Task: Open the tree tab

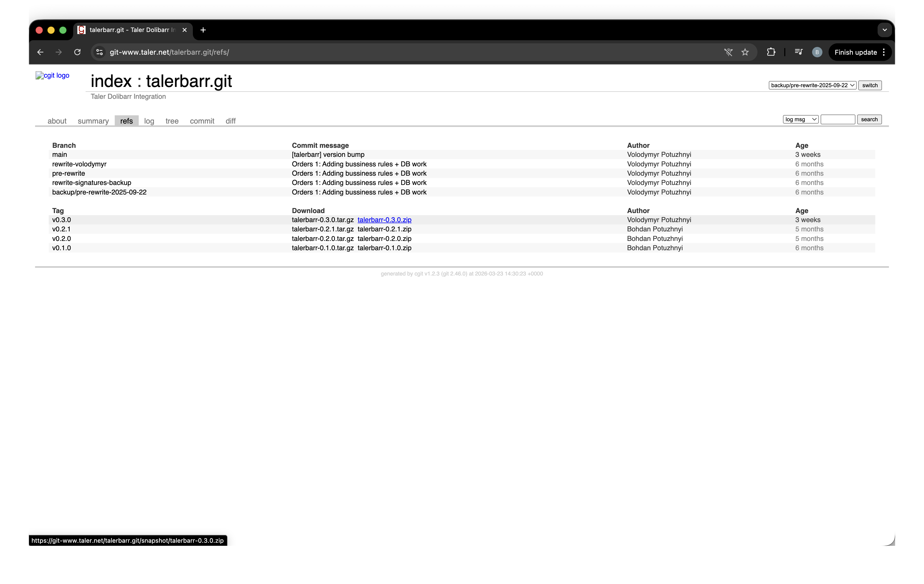Action: 172,121
